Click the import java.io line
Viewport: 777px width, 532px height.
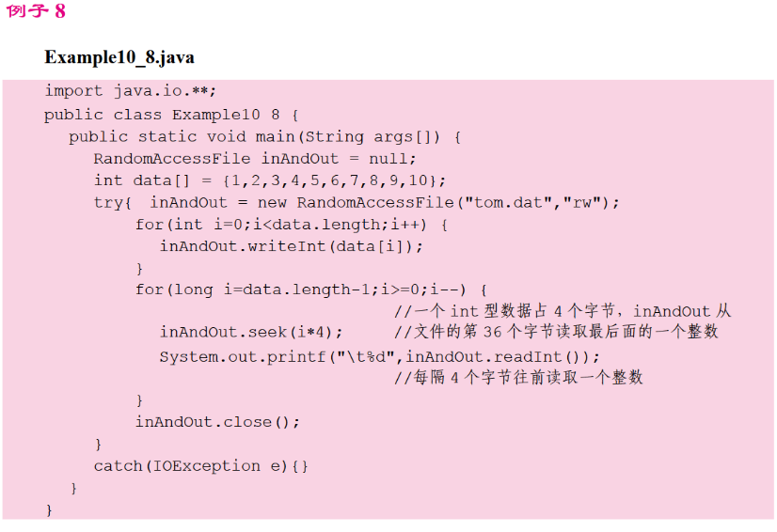pyautogui.click(x=130, y=91)
